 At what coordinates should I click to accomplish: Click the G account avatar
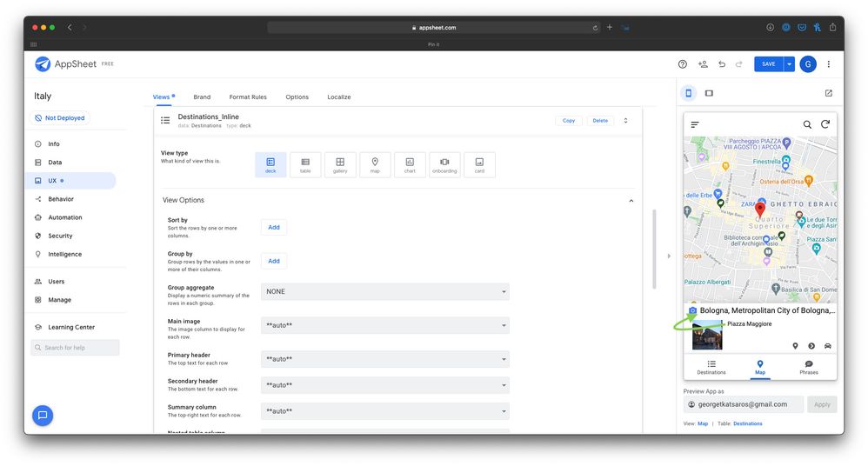click(x=808, y=64)
